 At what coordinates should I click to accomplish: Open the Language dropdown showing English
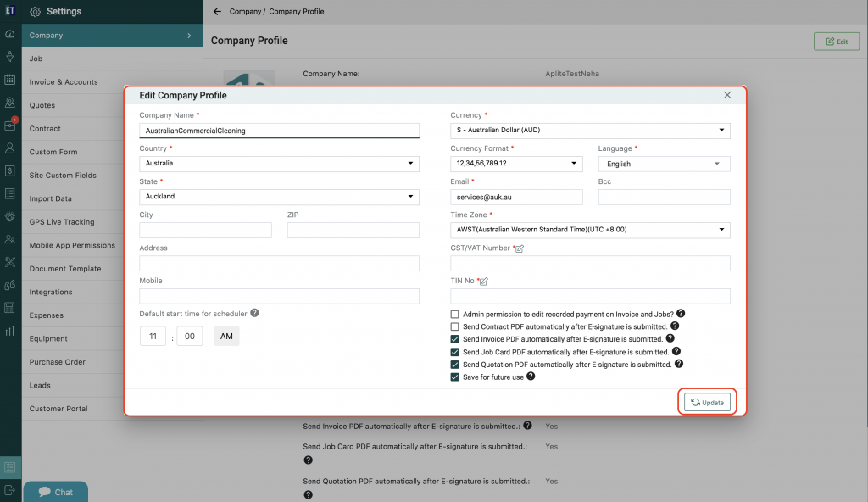coord(664,164)
